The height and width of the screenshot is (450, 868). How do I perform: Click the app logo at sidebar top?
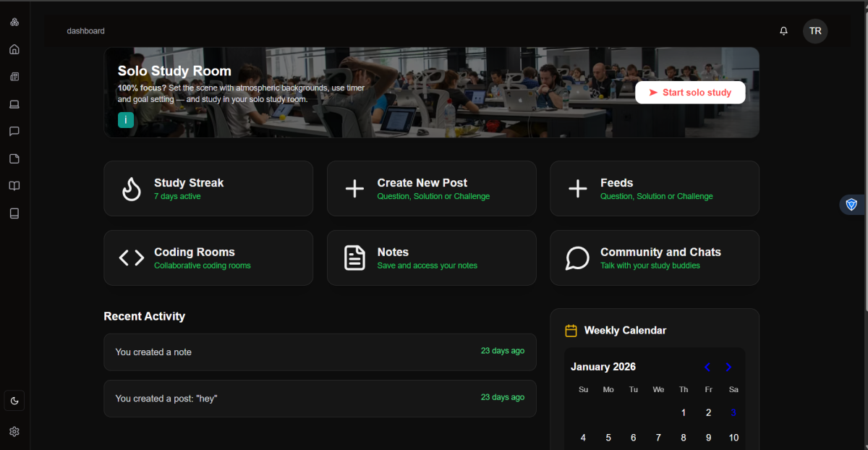(x=14, y=22)
